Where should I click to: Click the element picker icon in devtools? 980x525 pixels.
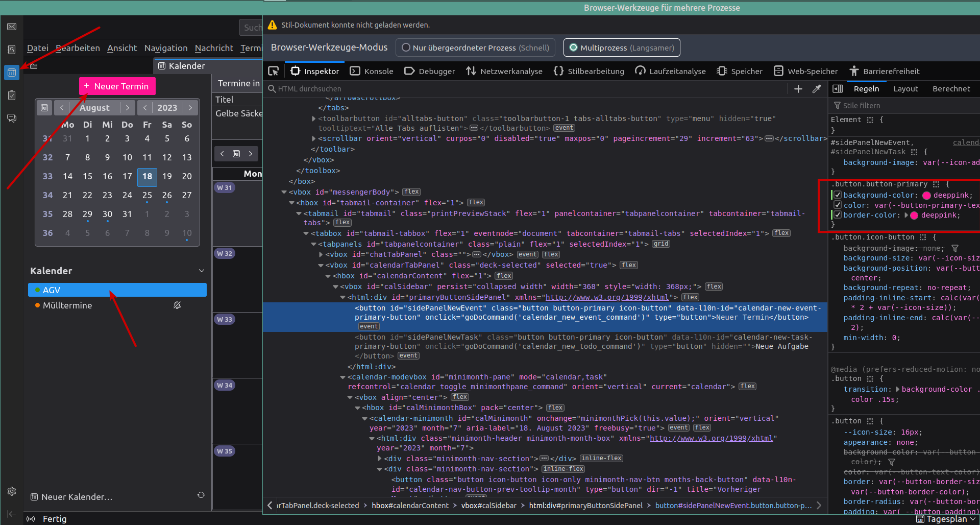(x=274, y=71)
